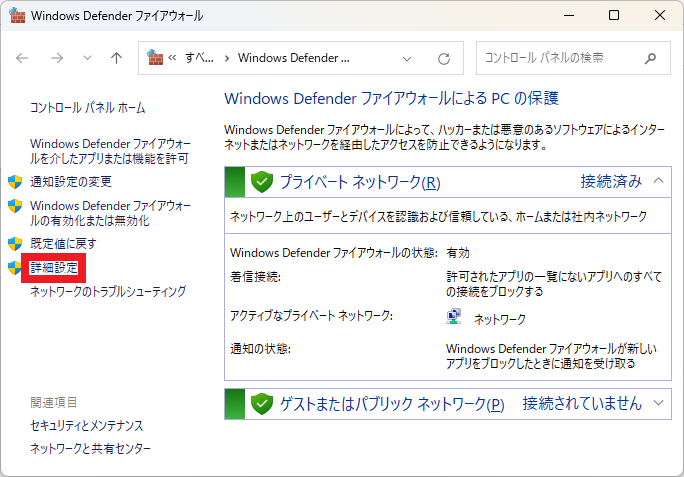Click the magnifier search icon

pos(650,58)
